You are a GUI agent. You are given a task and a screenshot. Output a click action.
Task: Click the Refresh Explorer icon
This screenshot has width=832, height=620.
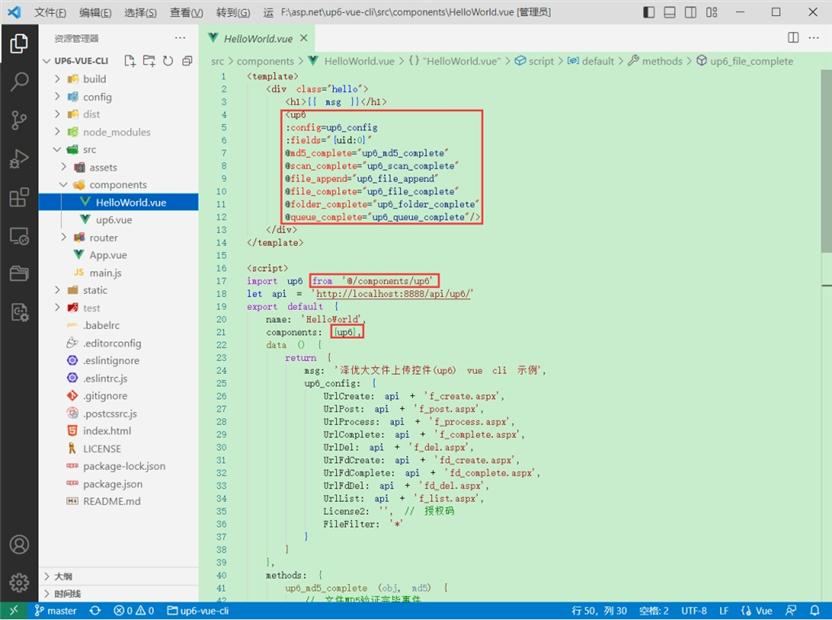pyautogui.click(x=166, y=60)
